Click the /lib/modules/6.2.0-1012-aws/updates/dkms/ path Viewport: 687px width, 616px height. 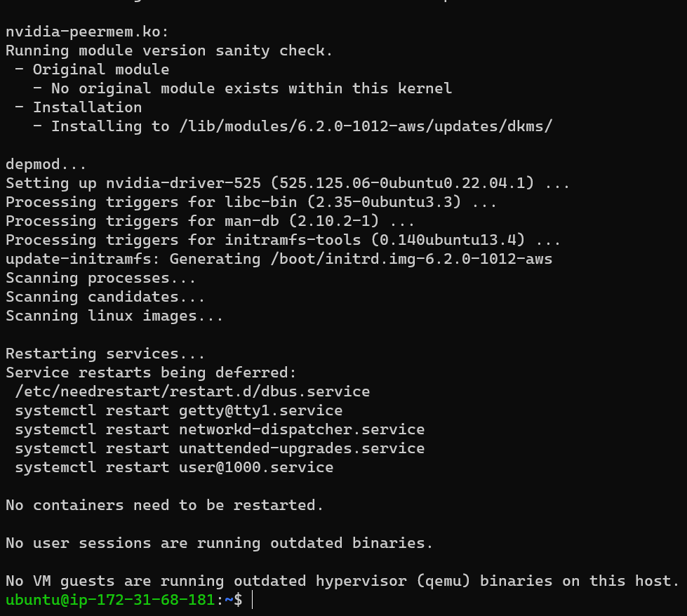pos(366,126)
